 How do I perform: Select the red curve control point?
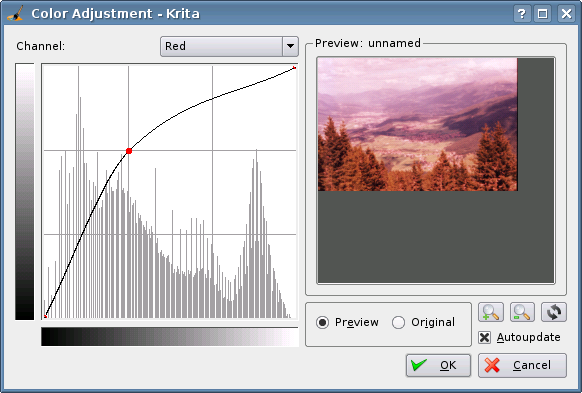(129, 151)
